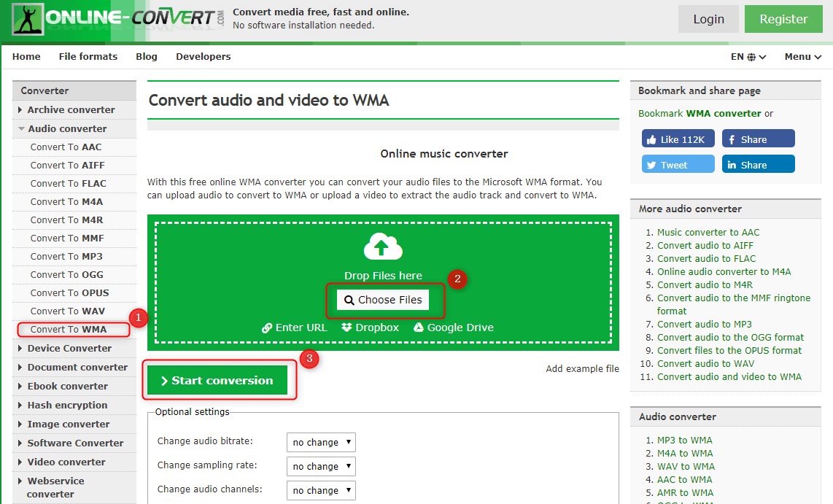
Task: Share the page on LinkedIn
Action: click(x=758, y=165)
